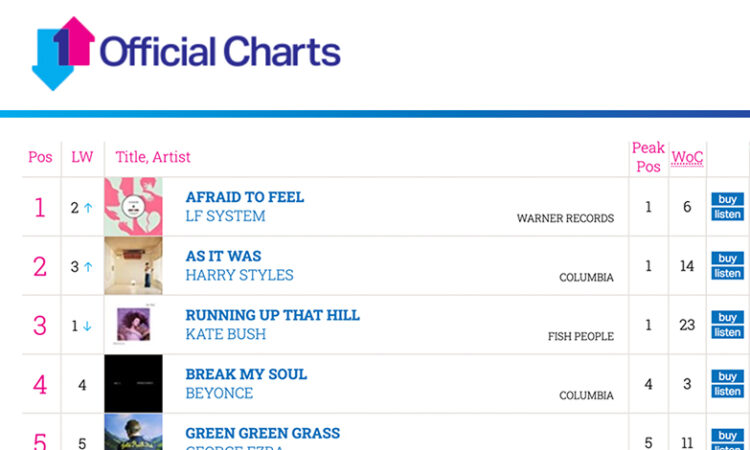Viewport: 750px width, 450px height.
Task: Click buy button for Afraid To Feel
Action: pyautogui.click(x=728, y=199)
